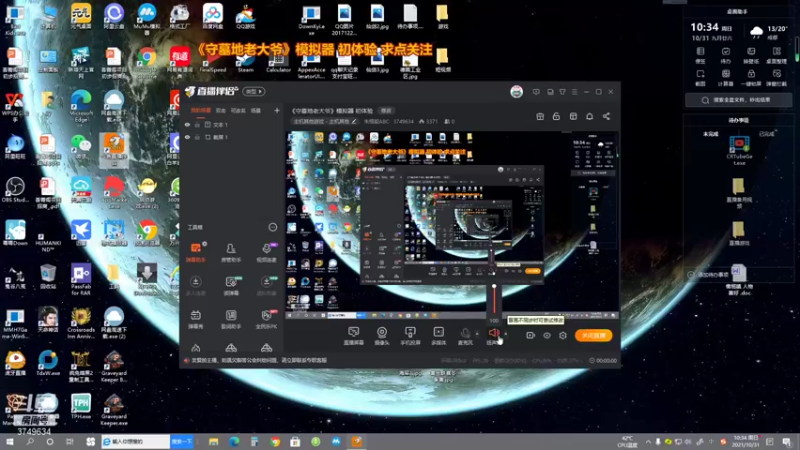The height and width of the screenshot is (450, 800).
Task: Expand the microphone options arrow
Action: point(477,335)
